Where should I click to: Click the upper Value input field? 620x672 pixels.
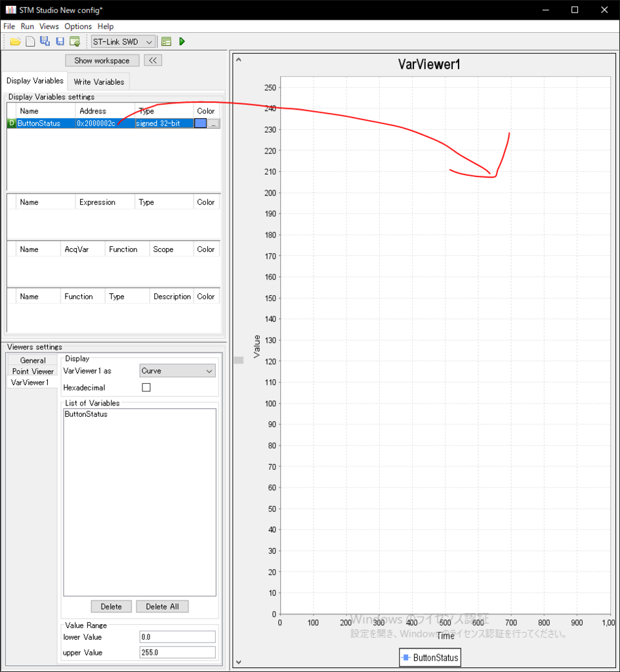click(177, 652)
